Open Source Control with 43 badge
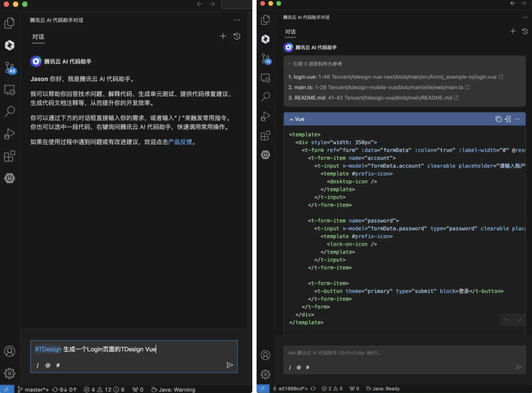Image resolution: width=532 pixels, height=393 pixels. pyautogui.click(x=9, y=68)
